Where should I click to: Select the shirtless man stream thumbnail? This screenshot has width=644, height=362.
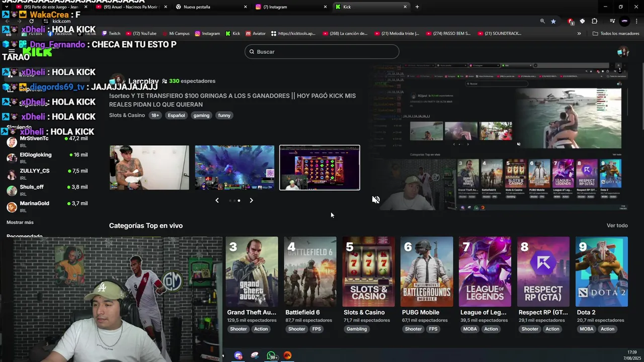click(x=149, y=167)
